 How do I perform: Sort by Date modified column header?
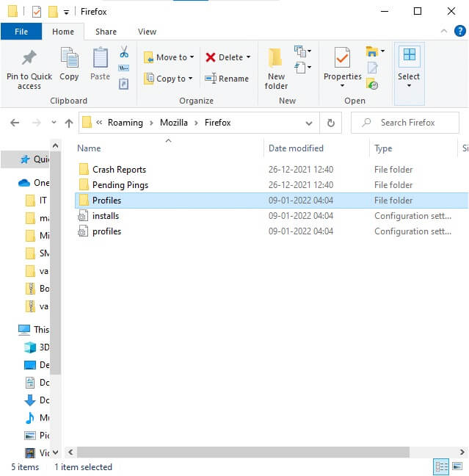pyautogui.click(x=296, y=148)
